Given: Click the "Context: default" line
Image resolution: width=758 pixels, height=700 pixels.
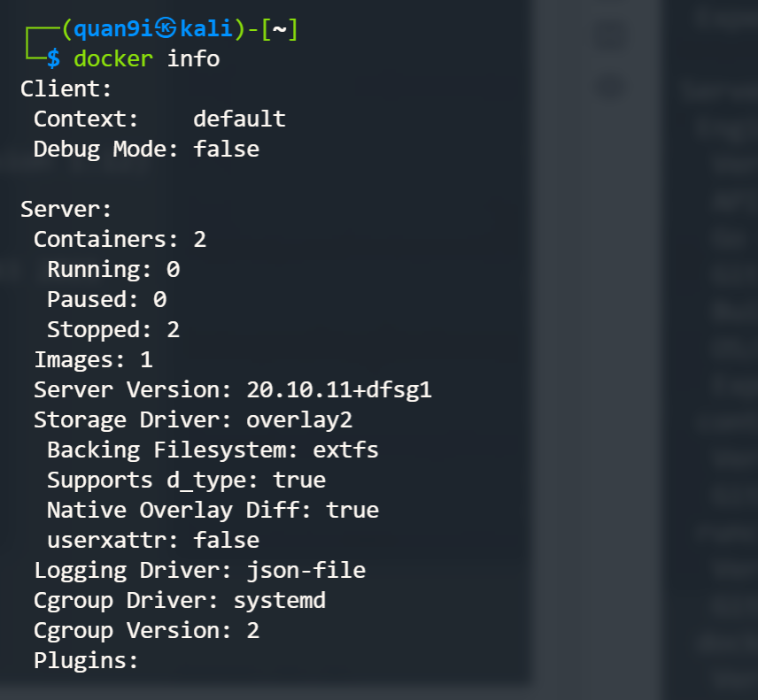Looking at the screenshot, I should tap(159, 119).
